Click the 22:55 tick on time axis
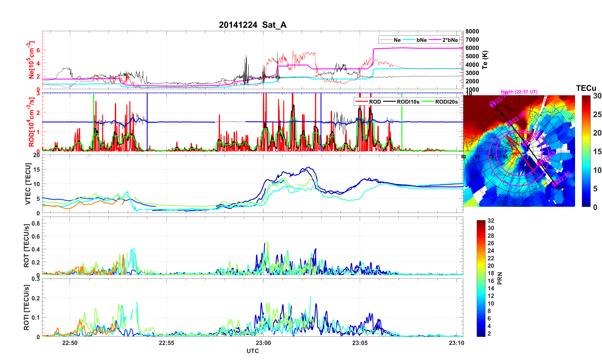 pyautogui.click(x=166, y=343)
